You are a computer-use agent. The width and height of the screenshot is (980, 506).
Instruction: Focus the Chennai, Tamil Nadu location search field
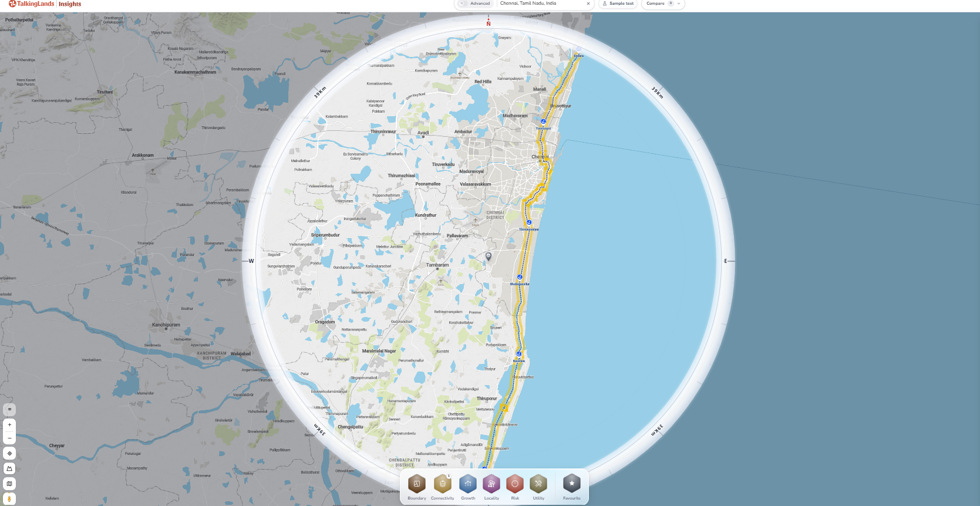[540, 4]
